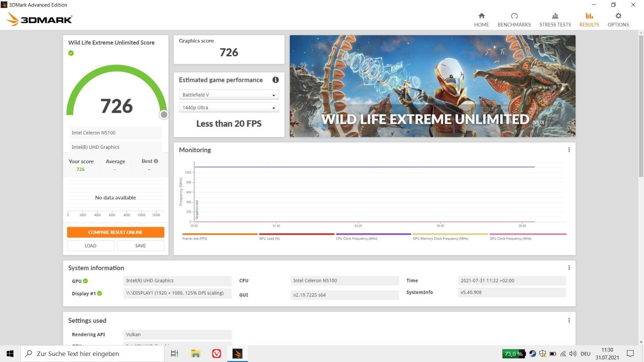
Task: Click the SystemInfo version v5.40.908
Action: [x=512, y=292]
